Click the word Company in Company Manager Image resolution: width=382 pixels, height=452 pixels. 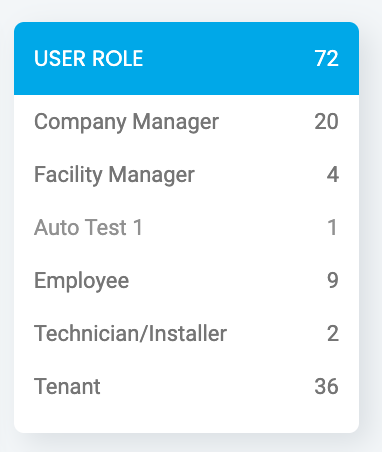(80, 122)
